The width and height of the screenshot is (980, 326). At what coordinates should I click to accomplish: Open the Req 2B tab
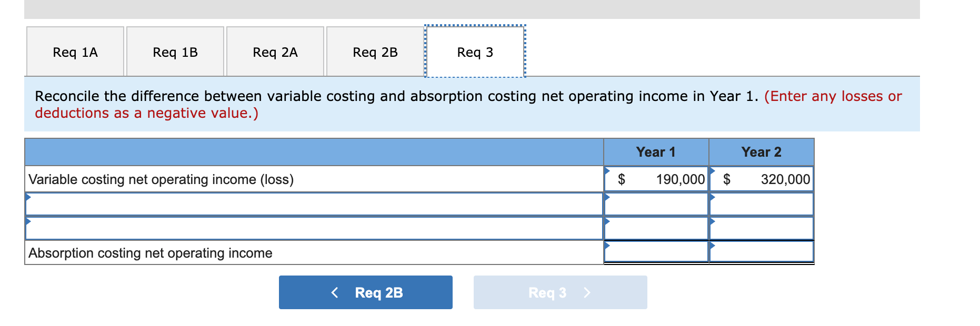tap(375, 52)
